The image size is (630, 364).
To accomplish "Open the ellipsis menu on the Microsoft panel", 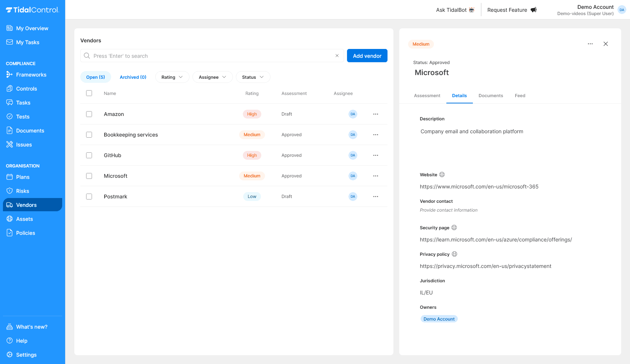I will 590,44.
